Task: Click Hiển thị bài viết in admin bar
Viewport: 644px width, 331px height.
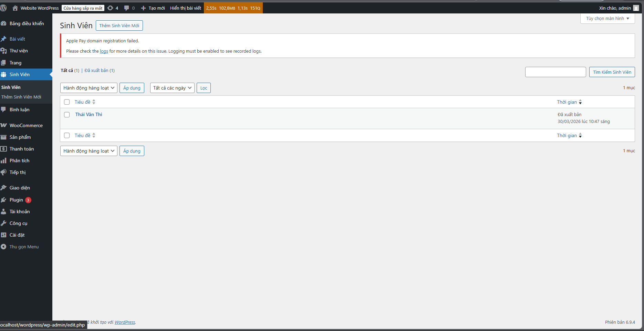Action: coord(186,8)
